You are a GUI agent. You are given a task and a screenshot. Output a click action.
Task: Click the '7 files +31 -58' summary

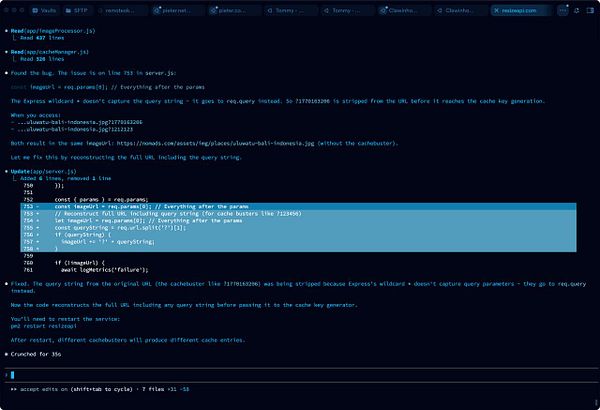click(x=166, y=389)
